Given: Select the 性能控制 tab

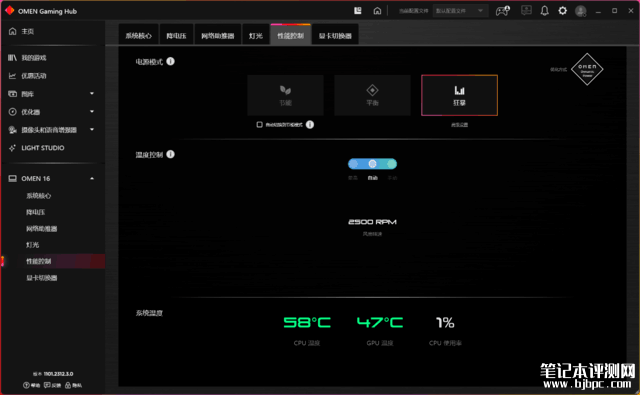Looking at the screenshot, I should pos(291,36).
